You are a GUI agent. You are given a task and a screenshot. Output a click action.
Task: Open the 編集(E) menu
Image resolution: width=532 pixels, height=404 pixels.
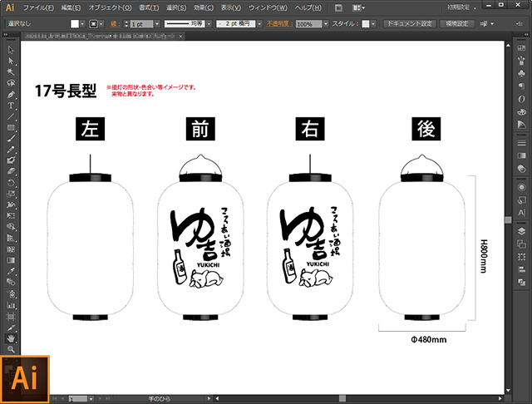tap(71, 7)
